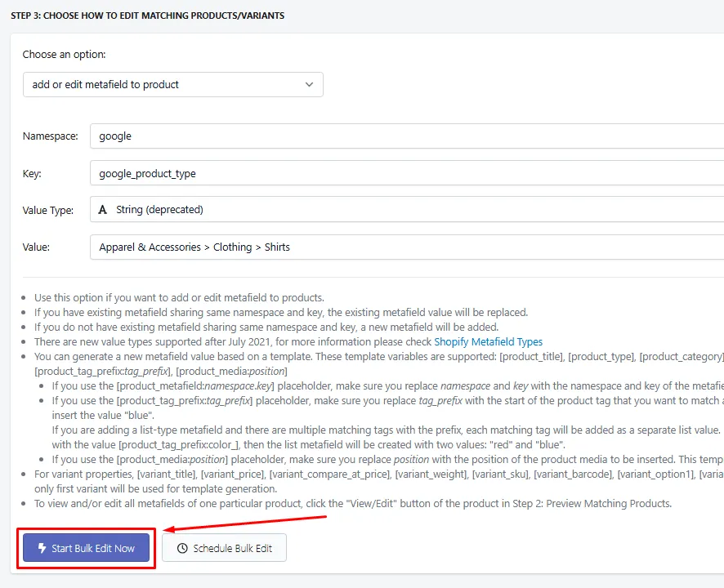Focus the Namespace field containing 'google'
724x588 pixels.
(407, 136)
